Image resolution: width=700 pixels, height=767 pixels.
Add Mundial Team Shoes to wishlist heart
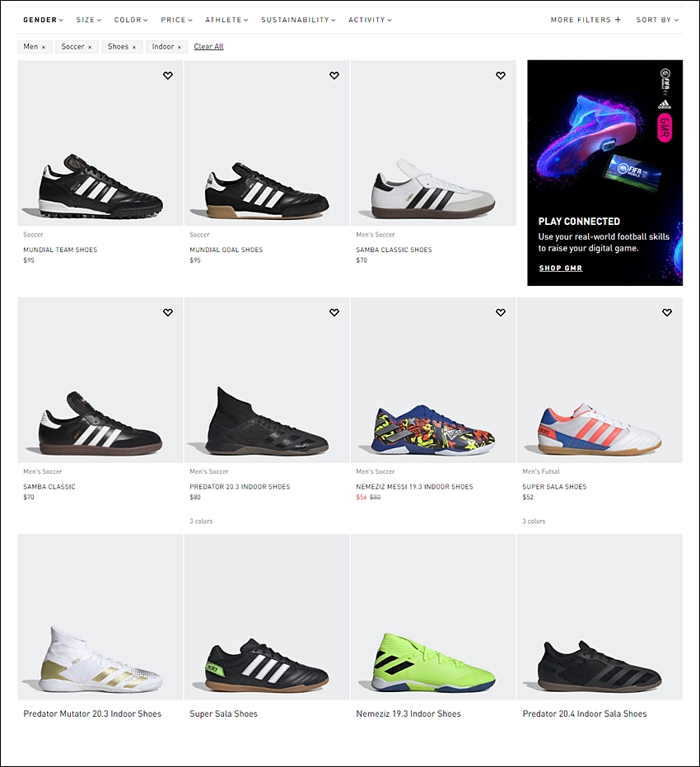168,75
